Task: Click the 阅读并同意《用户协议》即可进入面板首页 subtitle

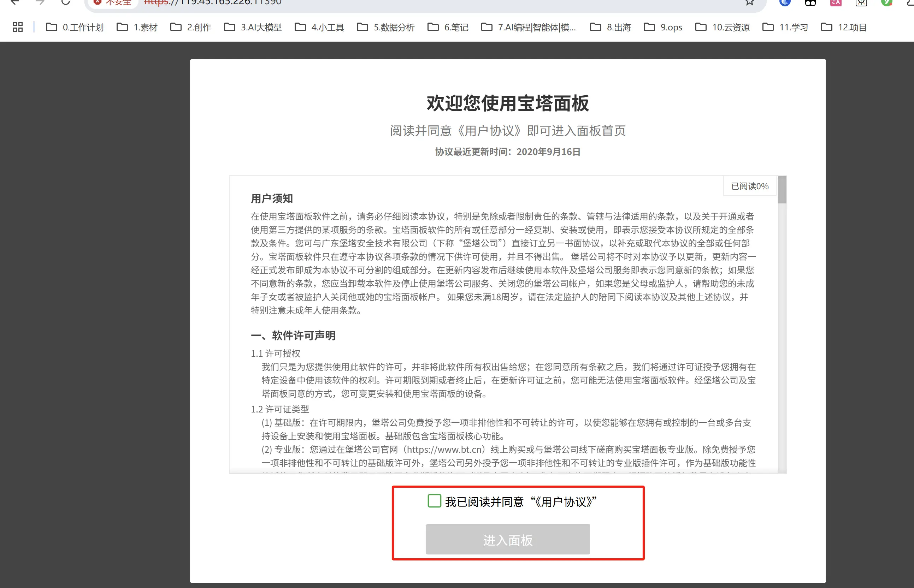Action: [508, 131]
